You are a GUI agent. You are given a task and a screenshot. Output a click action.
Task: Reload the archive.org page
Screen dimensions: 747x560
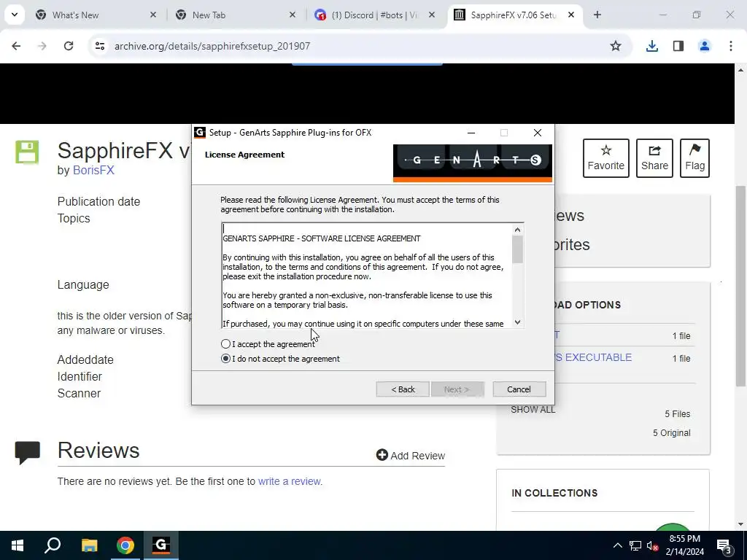coord(69,46)
